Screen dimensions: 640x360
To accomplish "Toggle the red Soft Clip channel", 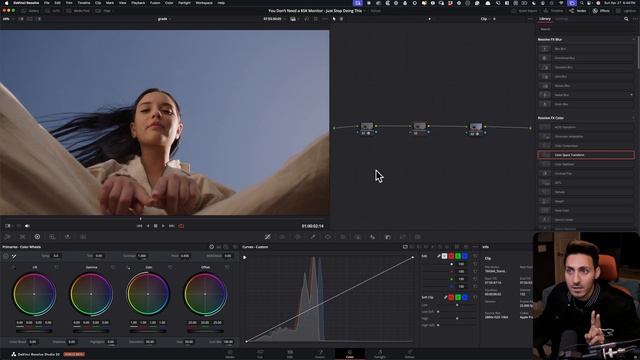I will coord(451,297).
